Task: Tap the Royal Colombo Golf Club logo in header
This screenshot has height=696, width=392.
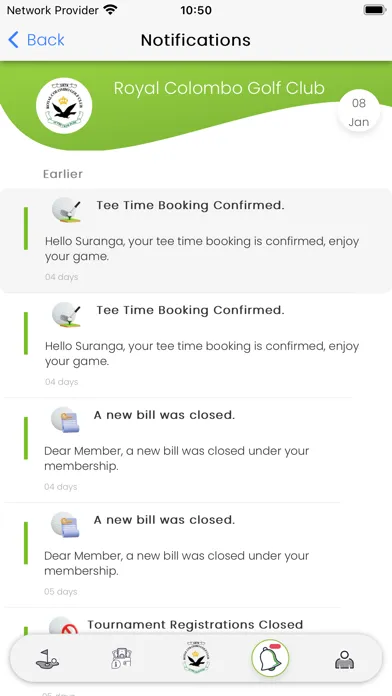Action: click(64, 106)
